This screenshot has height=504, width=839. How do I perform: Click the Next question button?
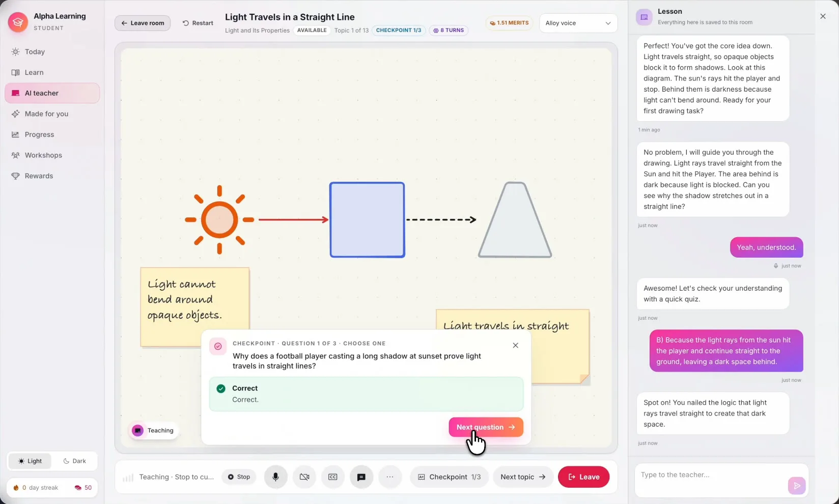(x=486, y=427)
